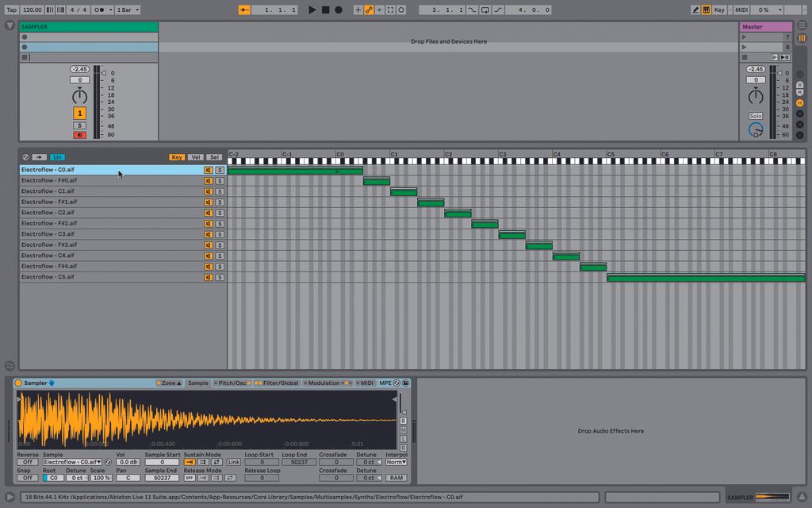Viewport: 812px width, 508px height.
Task: Click the tempo field showing 120.00
Action: click(x=32, y=10)
